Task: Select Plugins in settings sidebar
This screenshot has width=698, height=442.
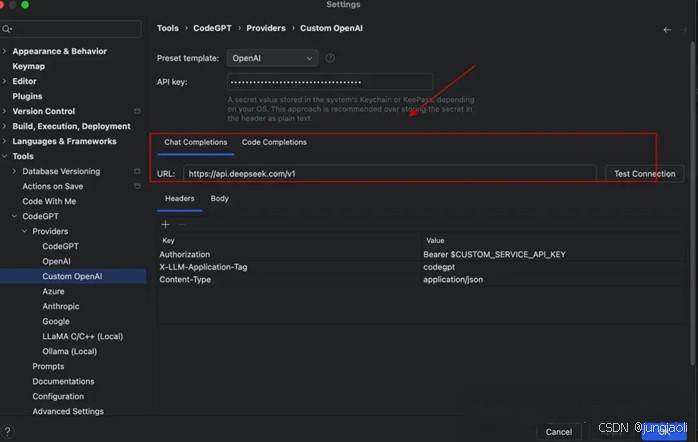Action: [x=27, y=96]
